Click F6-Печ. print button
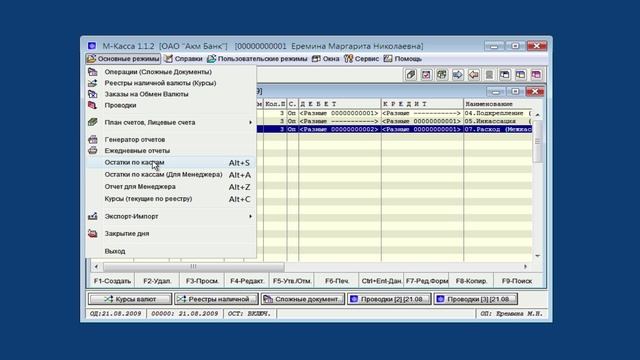 point(337,281)
